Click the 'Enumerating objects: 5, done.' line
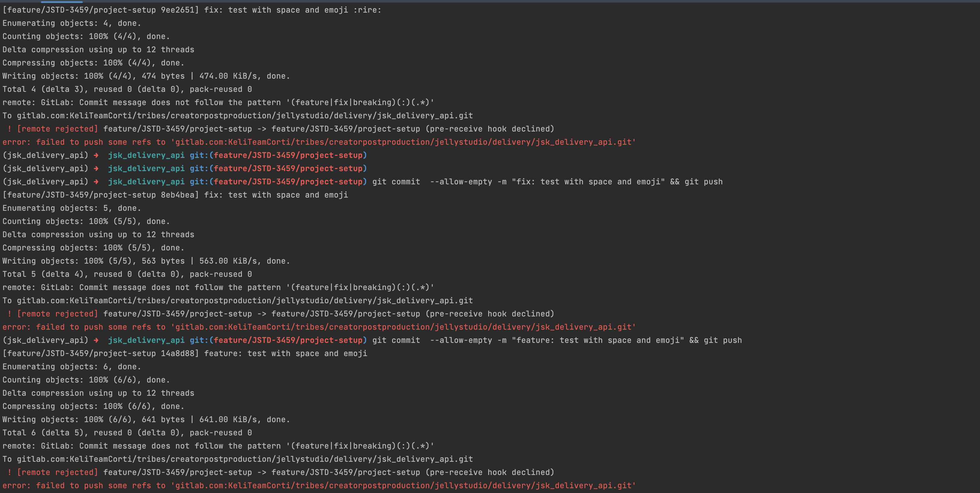Screen dimensions: 980x493 click(71, 208)
